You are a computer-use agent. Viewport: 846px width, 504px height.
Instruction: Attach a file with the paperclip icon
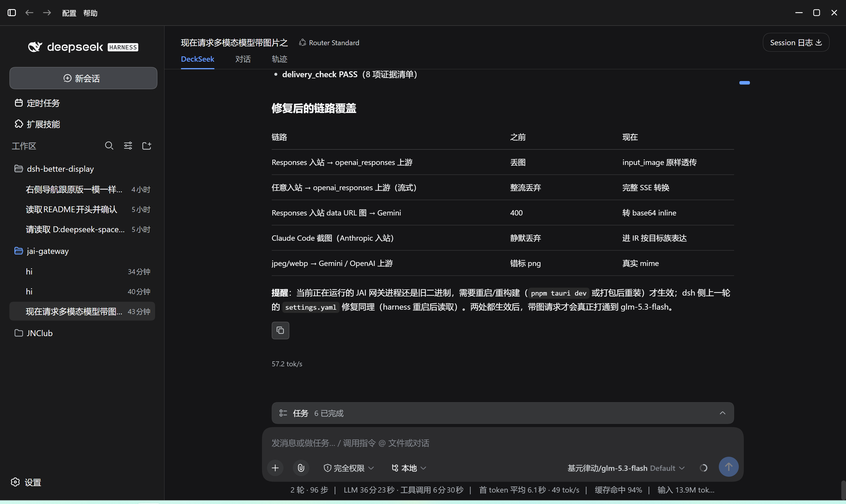pyautogui.click(x=301, y=468)
